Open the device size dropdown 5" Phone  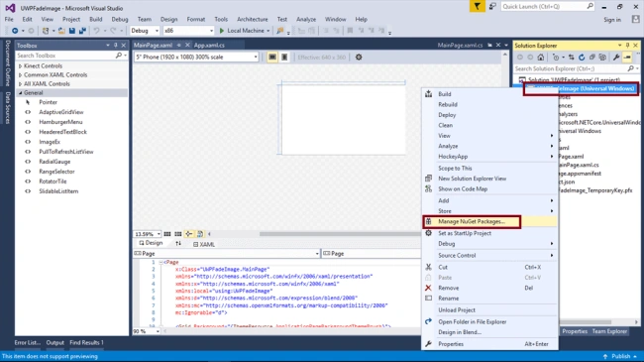tap(196, 58)
